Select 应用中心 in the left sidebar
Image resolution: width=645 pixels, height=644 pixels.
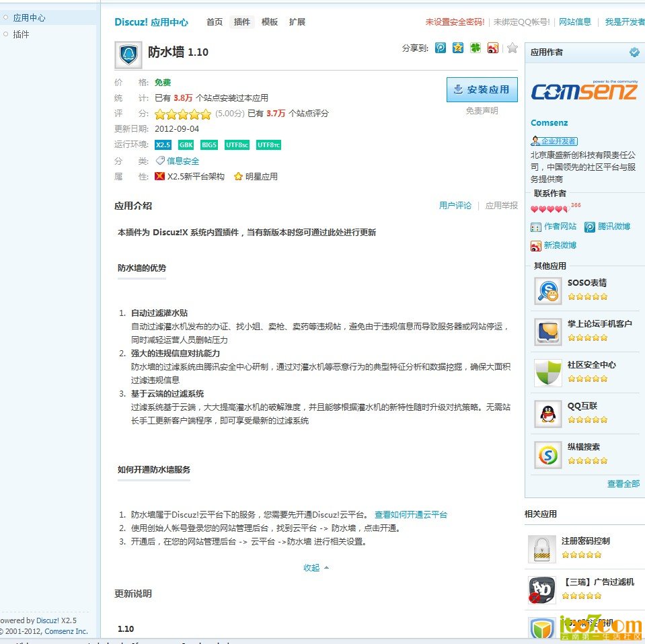29,17
